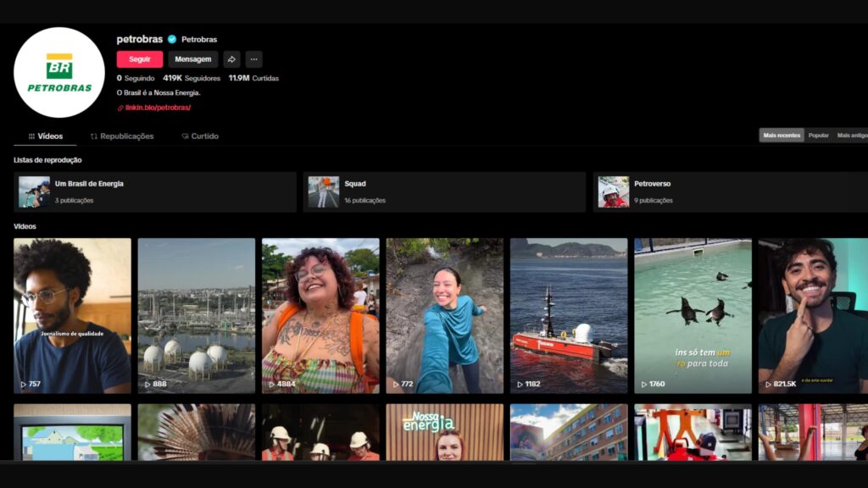Open the workers in white helmets video
The height and width of the screenshot is (488, 868).
pos(320,432)
